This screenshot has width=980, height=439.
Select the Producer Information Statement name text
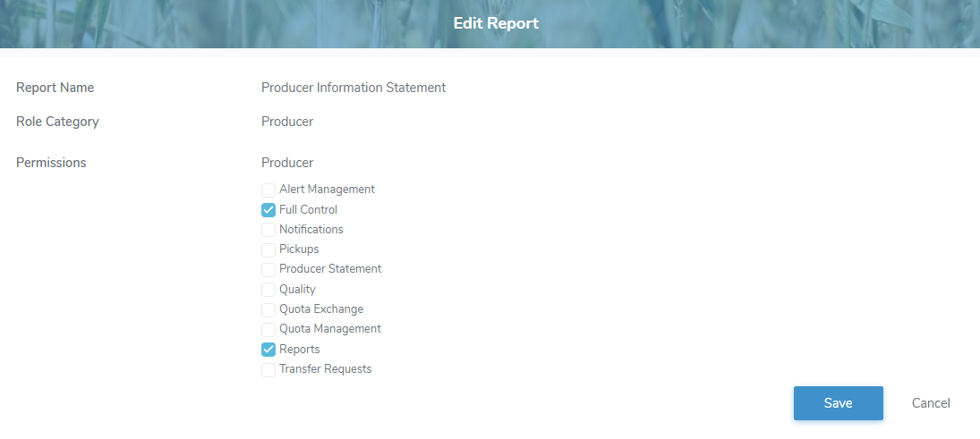pos(354,88)
